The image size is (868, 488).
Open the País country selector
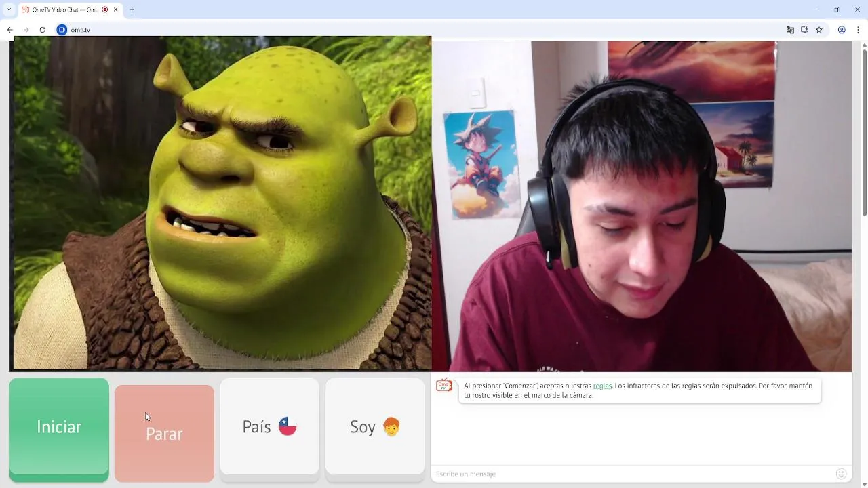[269, 427]
